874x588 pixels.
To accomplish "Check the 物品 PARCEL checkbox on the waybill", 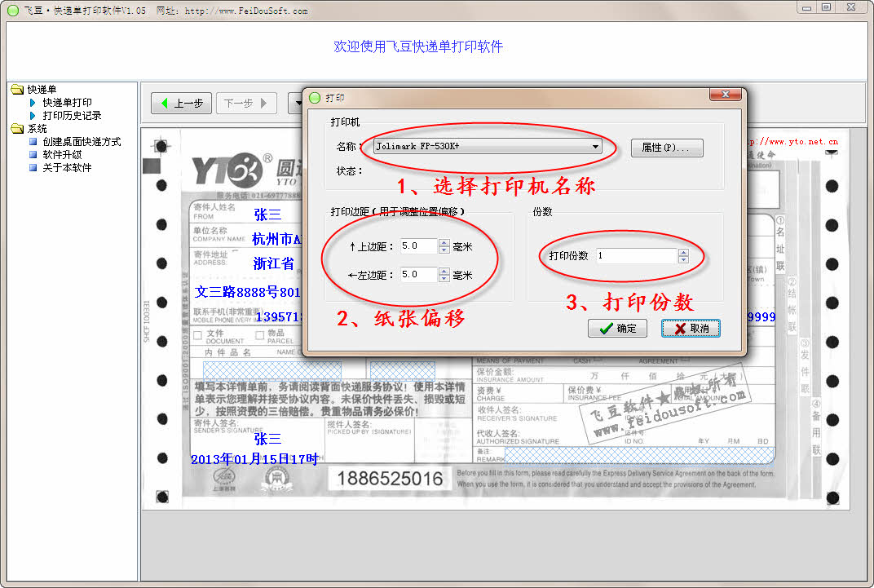I will point(260,335).
